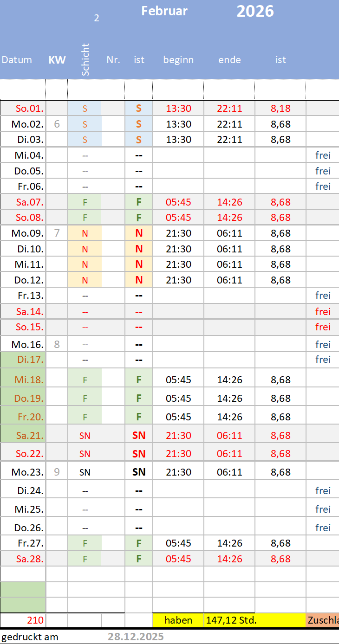The height and width of the screenshot is (644, 339).
Task: Click the rotated Schicht column header
Action: 85,60
